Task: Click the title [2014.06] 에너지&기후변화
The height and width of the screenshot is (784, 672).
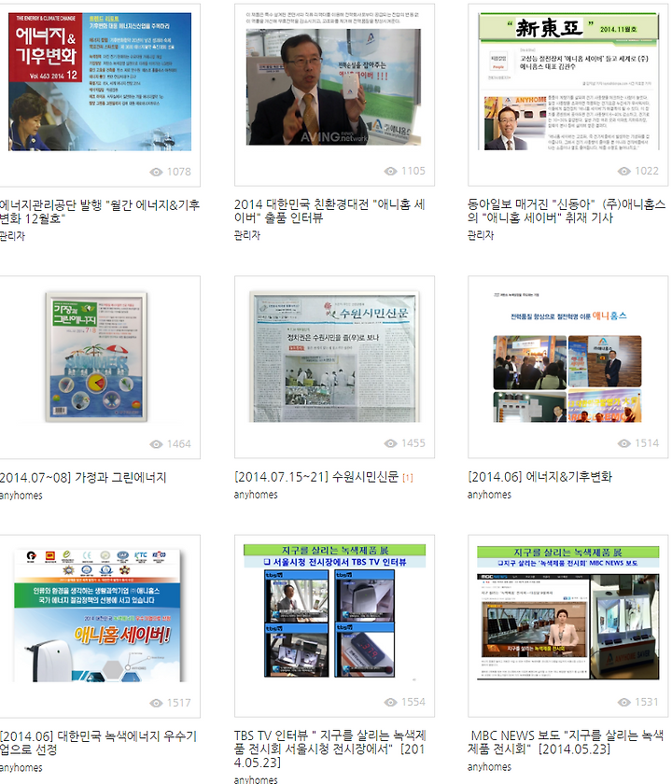Action: click(540, 477)
